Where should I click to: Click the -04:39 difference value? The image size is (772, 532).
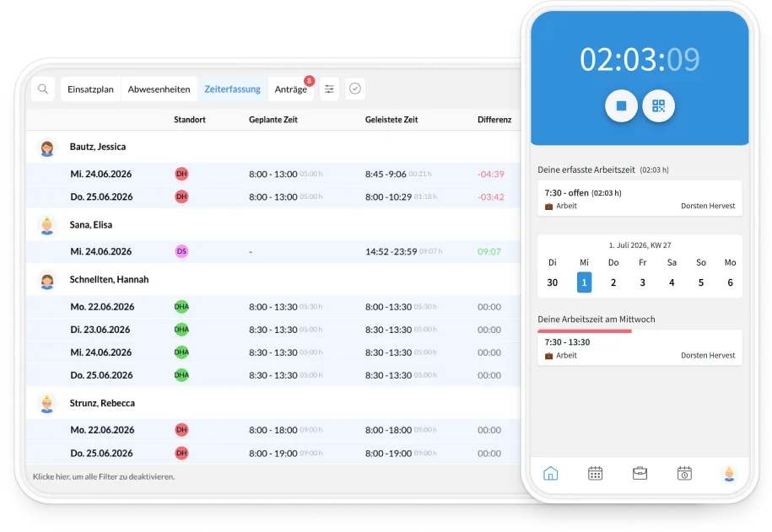click(x=491, y=175)
